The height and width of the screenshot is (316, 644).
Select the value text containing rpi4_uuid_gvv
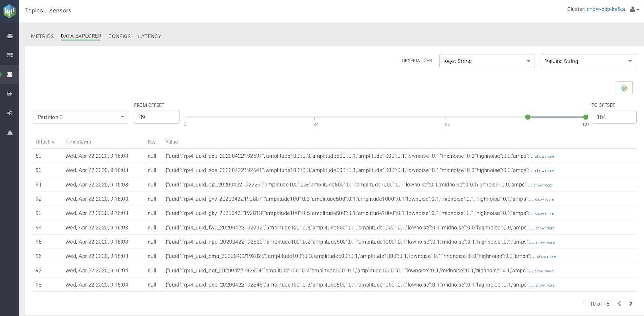[349, 199]
